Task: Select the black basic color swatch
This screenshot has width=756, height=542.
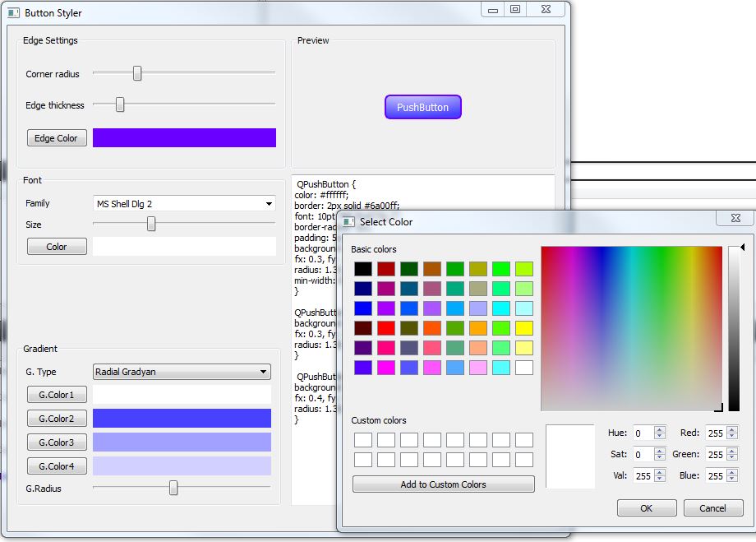Action: [365, 268]
